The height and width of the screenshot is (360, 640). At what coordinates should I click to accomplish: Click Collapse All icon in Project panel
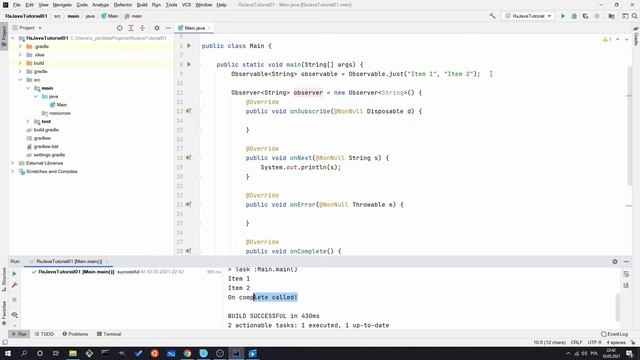pyautogui.click(x=142, y=28)
